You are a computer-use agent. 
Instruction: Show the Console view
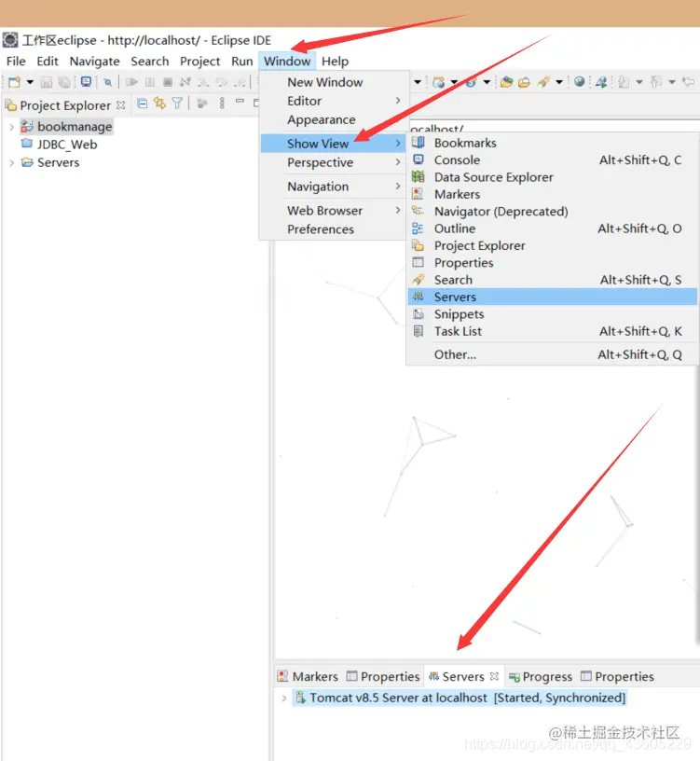click(553, 160)
